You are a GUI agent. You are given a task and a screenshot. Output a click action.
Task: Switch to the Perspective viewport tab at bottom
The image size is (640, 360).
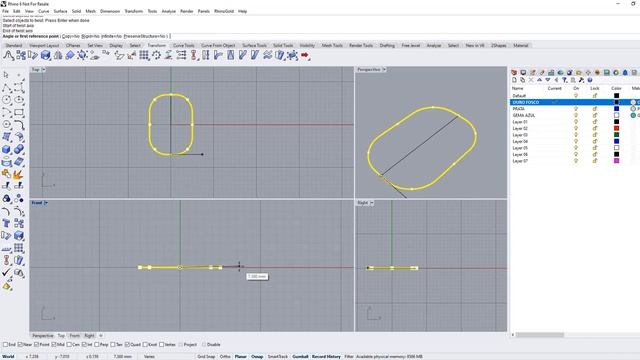click(x=42, y=336)
